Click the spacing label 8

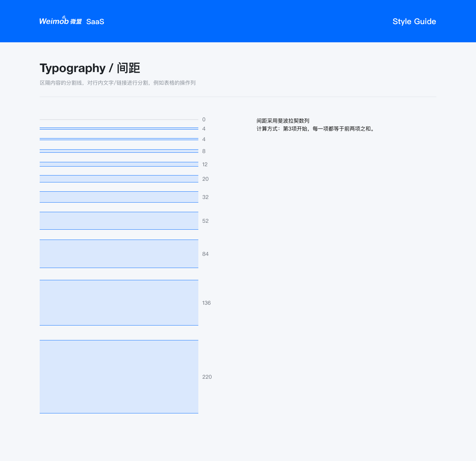click(x=204, y=151)
